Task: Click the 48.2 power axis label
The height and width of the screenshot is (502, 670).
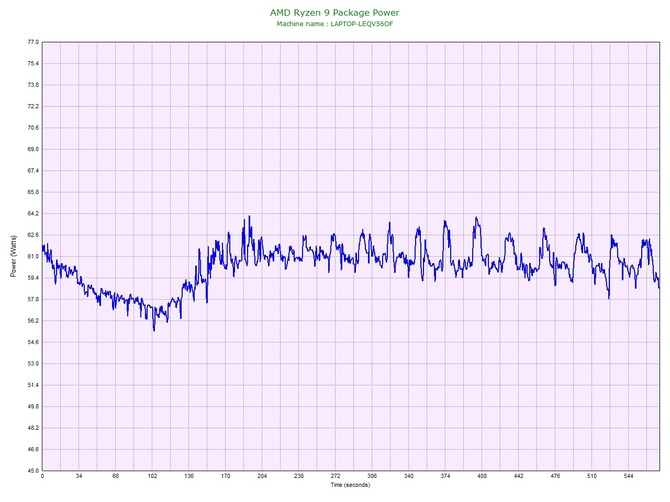Action: pyautogui.click(x=33, y=428)
